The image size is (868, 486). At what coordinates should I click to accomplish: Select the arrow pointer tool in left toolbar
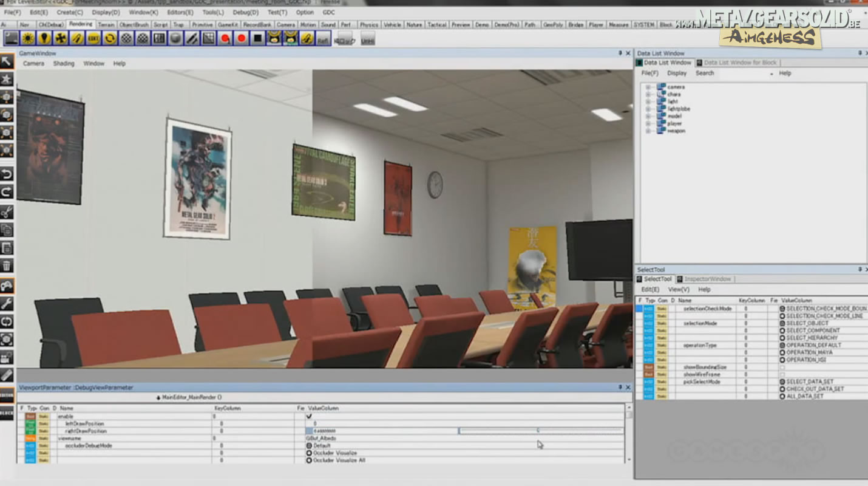click(7, 61)
